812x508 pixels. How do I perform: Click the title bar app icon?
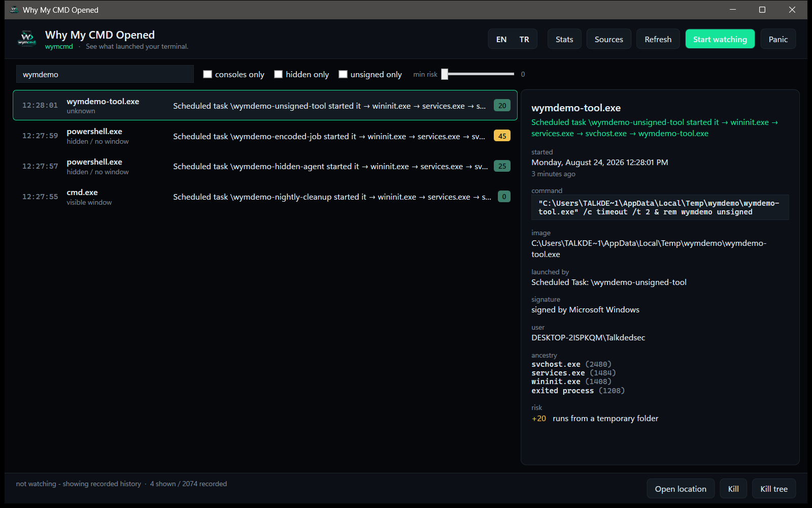(14, 10)
